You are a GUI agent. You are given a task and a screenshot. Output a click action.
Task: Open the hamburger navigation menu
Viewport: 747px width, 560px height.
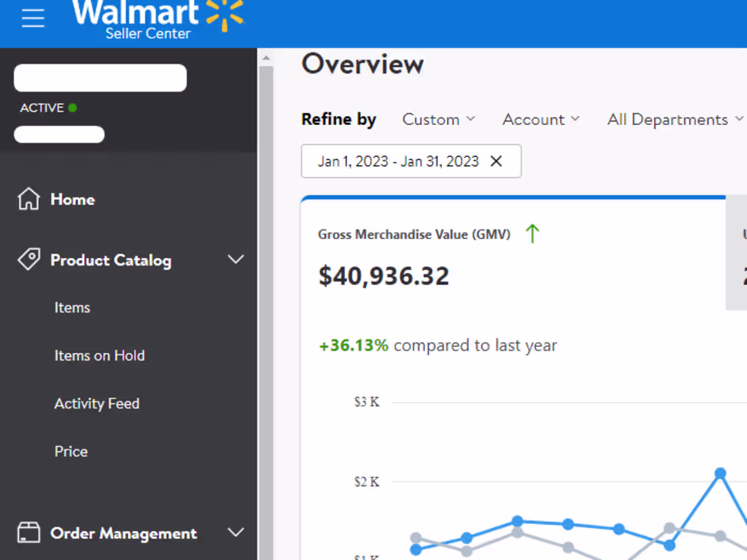[33, 18]
